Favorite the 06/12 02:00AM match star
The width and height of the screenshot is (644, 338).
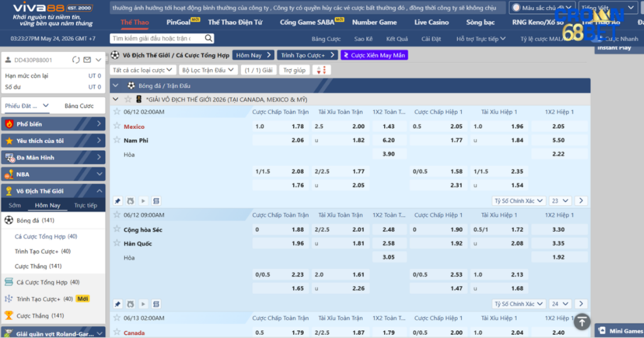[117, 112]
